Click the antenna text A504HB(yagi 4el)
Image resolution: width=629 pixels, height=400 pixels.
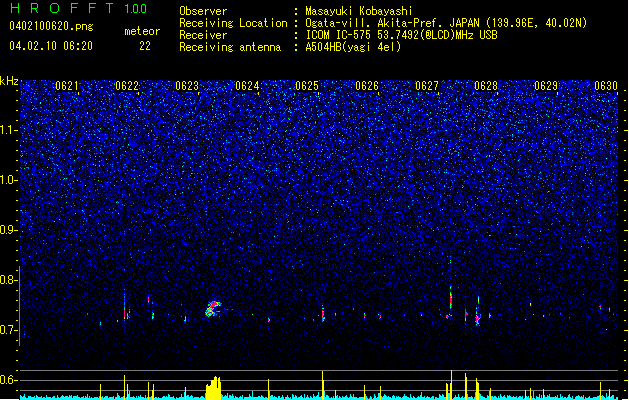click(x=353, y=47)
